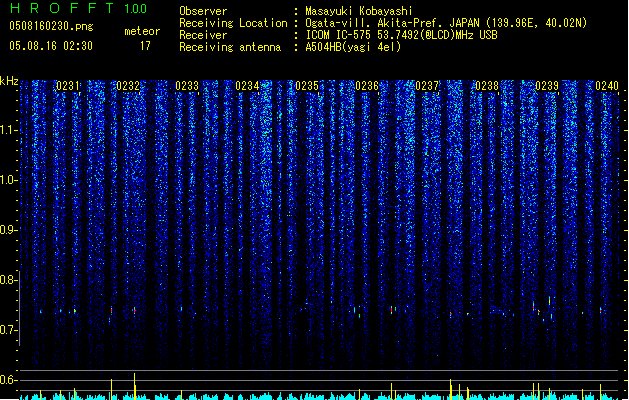Viewport: 629px width, 400px height.
Task: Click the meteor count 17
Action: [x=145, y=46]
